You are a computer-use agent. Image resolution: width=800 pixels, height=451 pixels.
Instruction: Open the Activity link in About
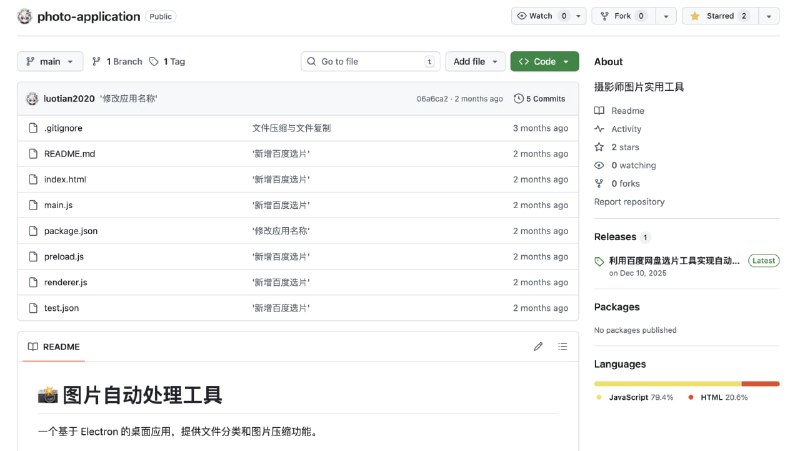(x=626, y=129)
